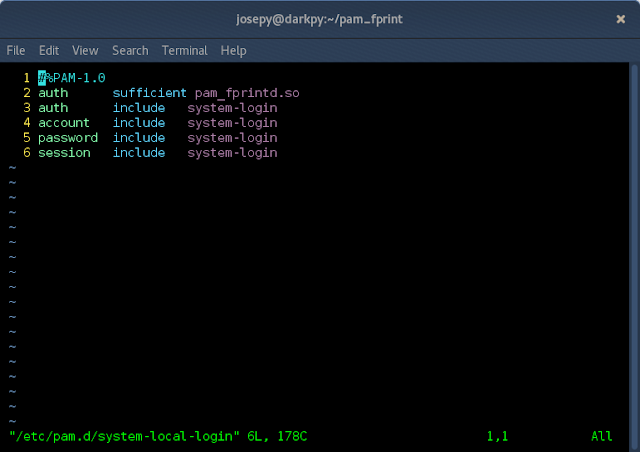This screenshot has width=640, height=452.
Task: Click 'account' on line 4
Action: [64, 122]
